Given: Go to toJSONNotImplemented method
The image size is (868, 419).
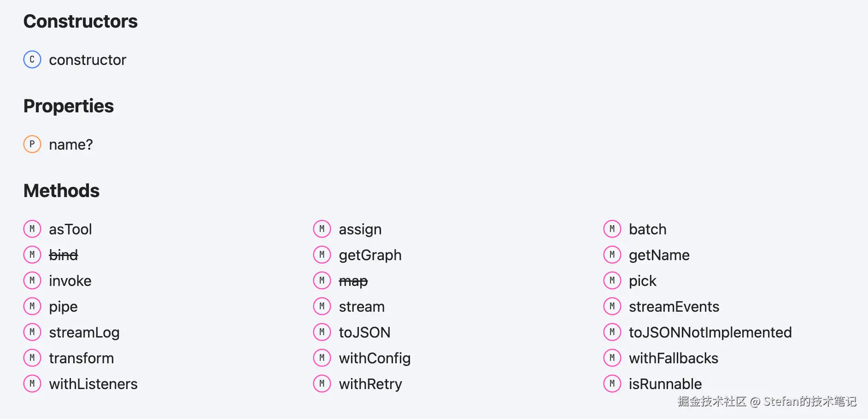Looking at the screenshot, I should 710,332.
